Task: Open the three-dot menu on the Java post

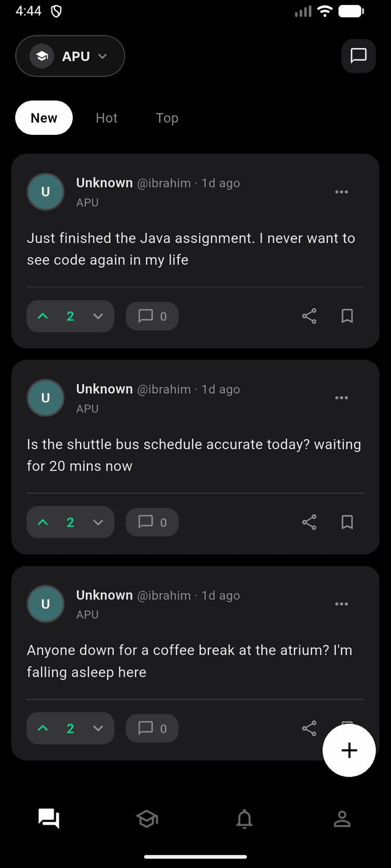Action: point(342,192)
